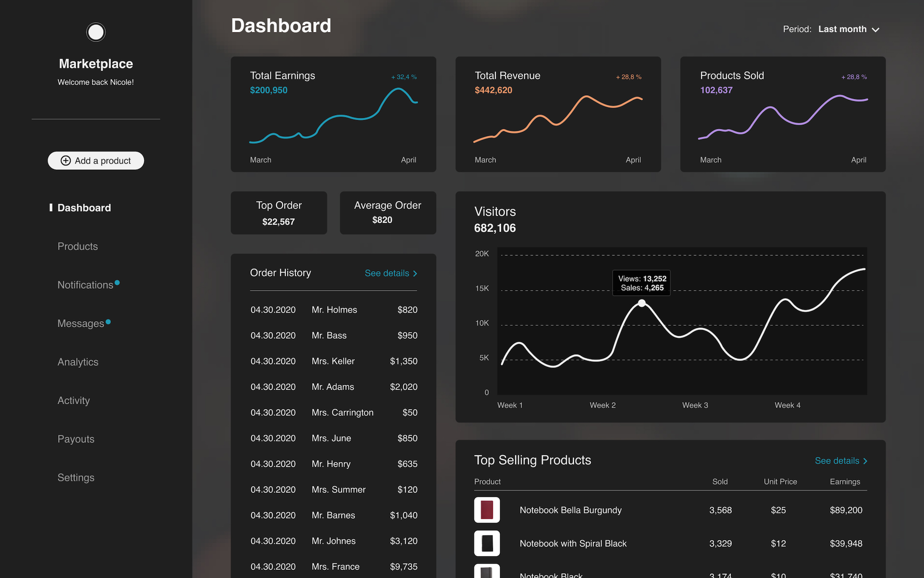Viewport: 924px width, 578px height.
Task: Click the Notifications blue dot indicator
Action: (117, 282)
